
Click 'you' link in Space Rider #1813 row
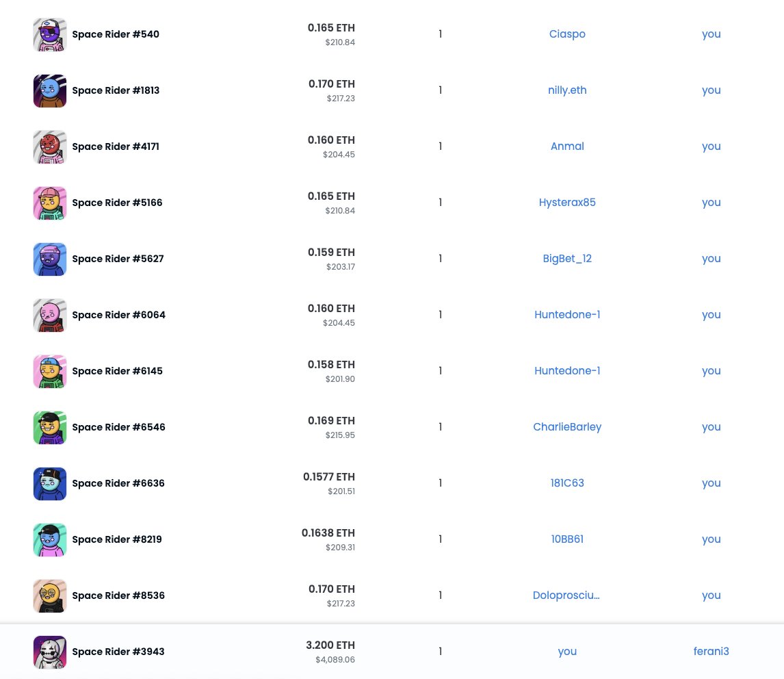tap(711, 90)
